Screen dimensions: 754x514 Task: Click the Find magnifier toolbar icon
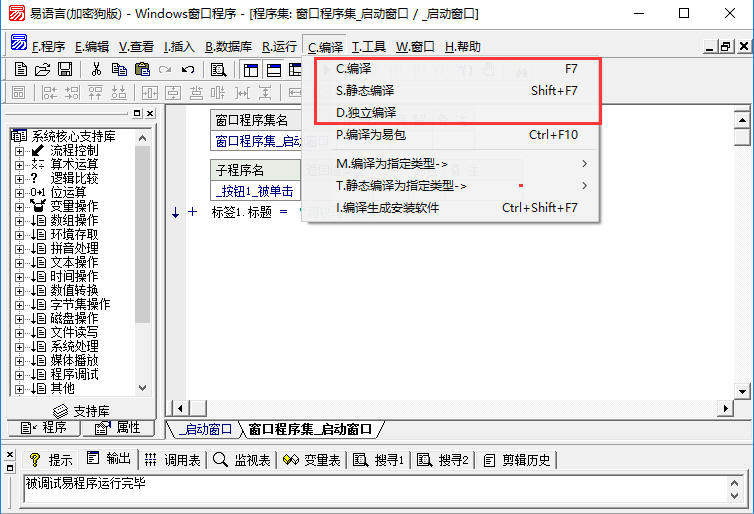tap(218, 69)
